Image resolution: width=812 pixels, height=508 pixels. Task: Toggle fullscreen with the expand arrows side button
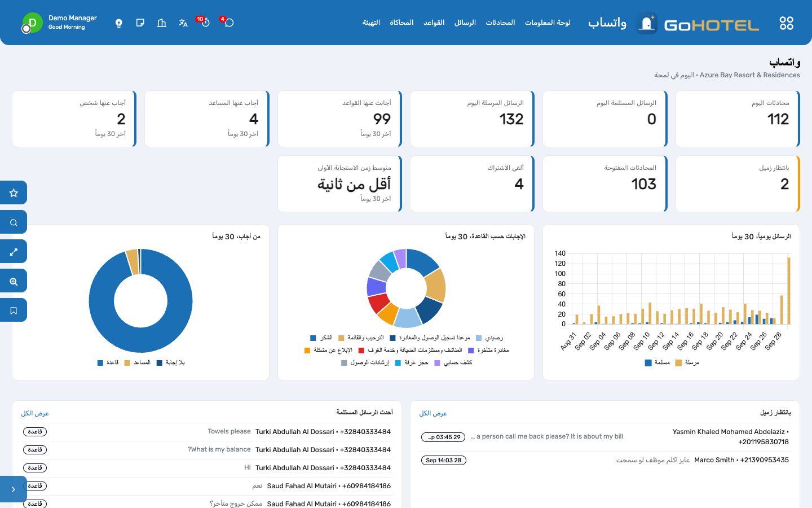[x=14, y=252]
